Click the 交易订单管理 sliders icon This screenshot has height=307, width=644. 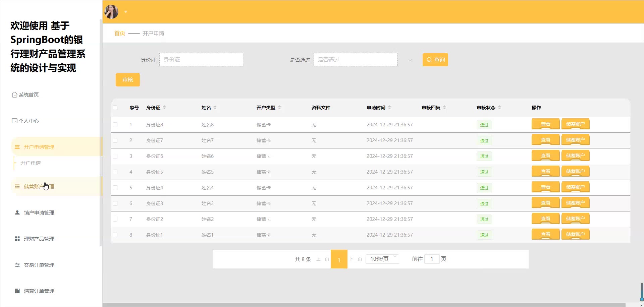17,265
